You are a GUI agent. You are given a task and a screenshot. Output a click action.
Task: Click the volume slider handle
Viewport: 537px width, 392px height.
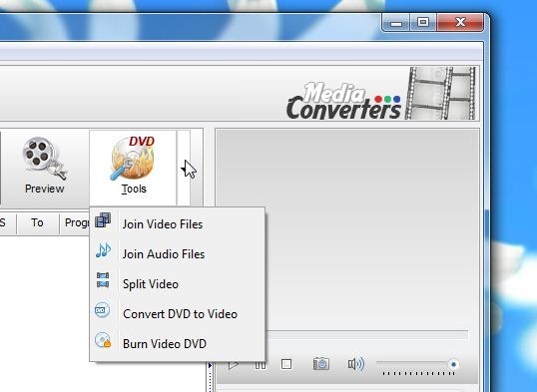[x=453, y=364]
